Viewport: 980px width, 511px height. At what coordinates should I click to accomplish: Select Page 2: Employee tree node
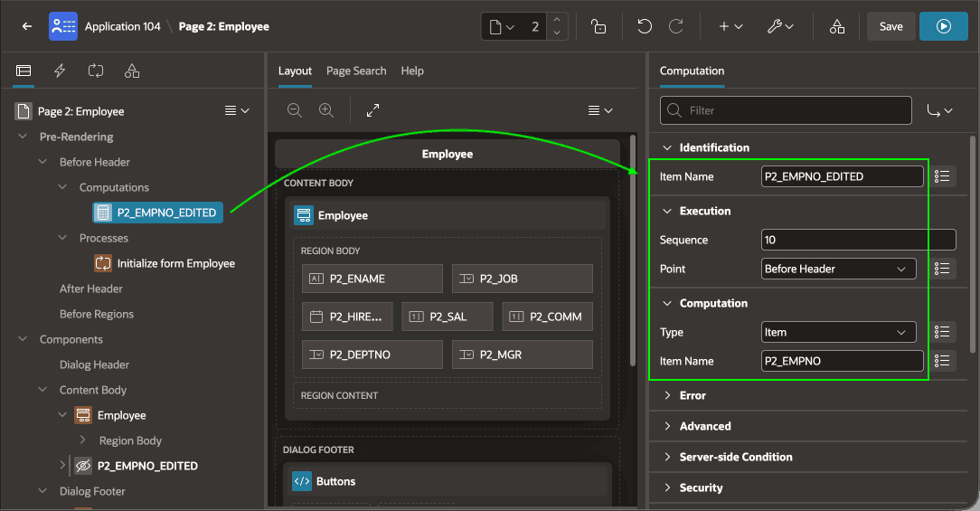[x=80, y=111]
